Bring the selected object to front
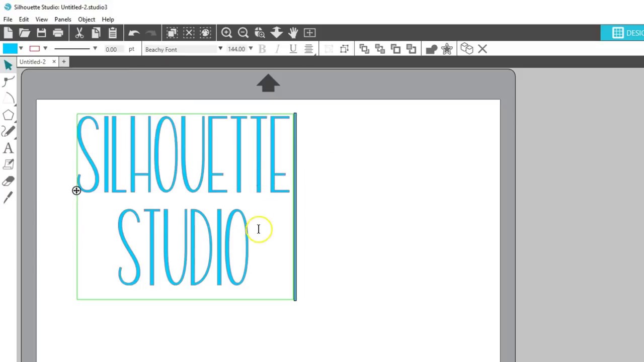This screenshot has height=362, width=644. point(364,49)
